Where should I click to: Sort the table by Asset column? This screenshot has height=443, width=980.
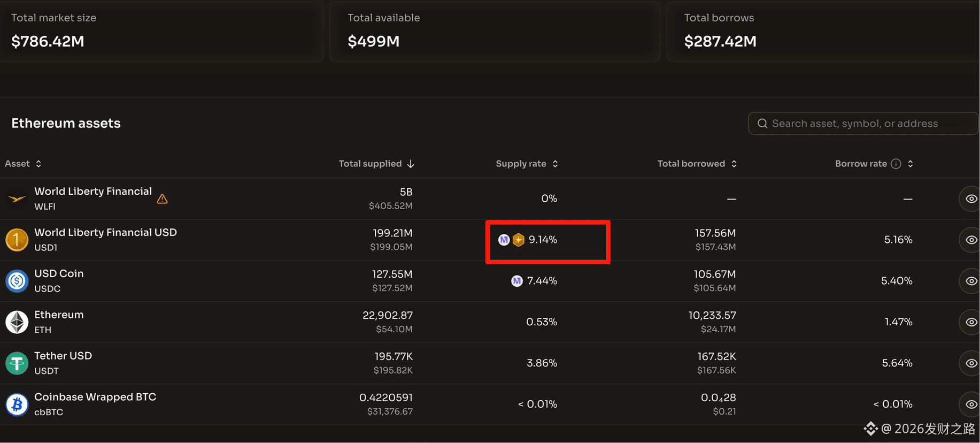point(23,164)
